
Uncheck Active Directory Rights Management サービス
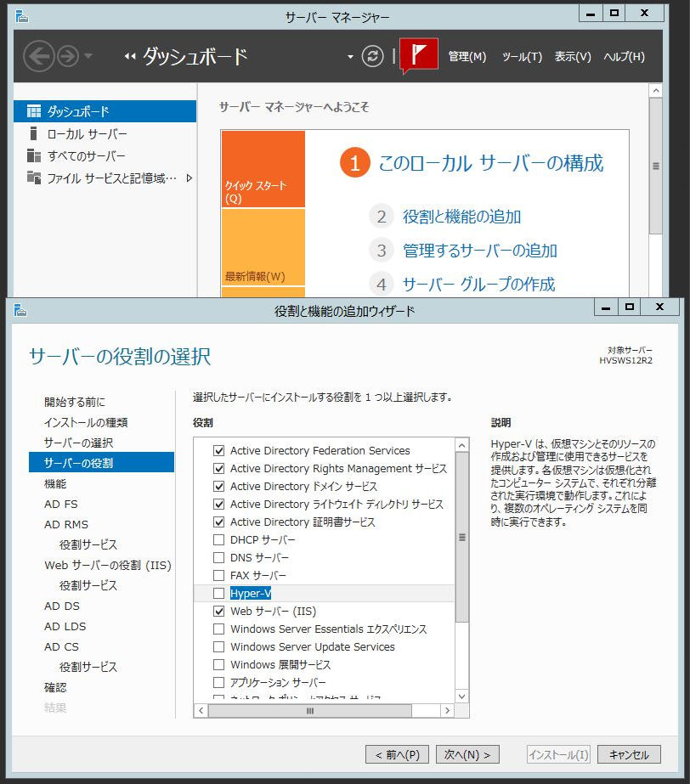(x=218, y=469)
